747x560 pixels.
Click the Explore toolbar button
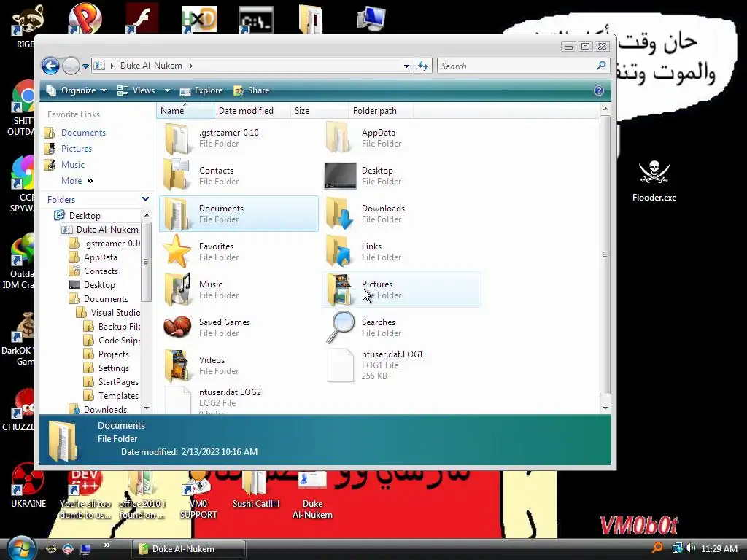click(201, 90)
